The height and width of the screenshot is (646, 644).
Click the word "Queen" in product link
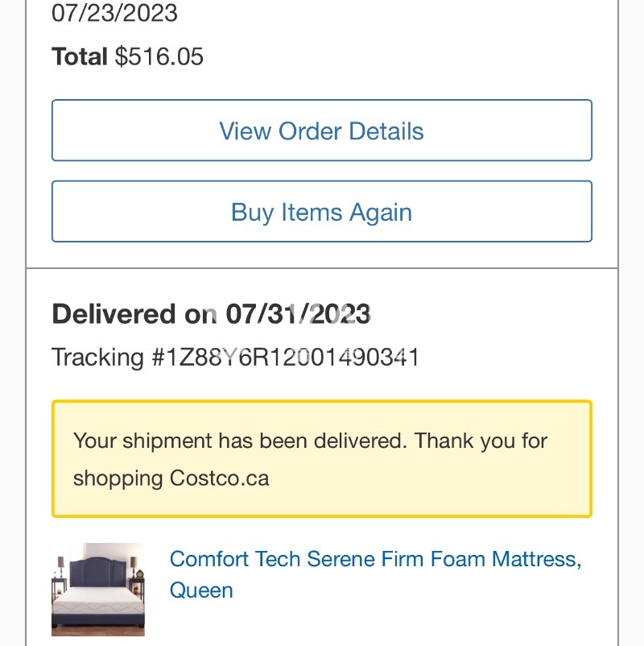click(201, 590)
